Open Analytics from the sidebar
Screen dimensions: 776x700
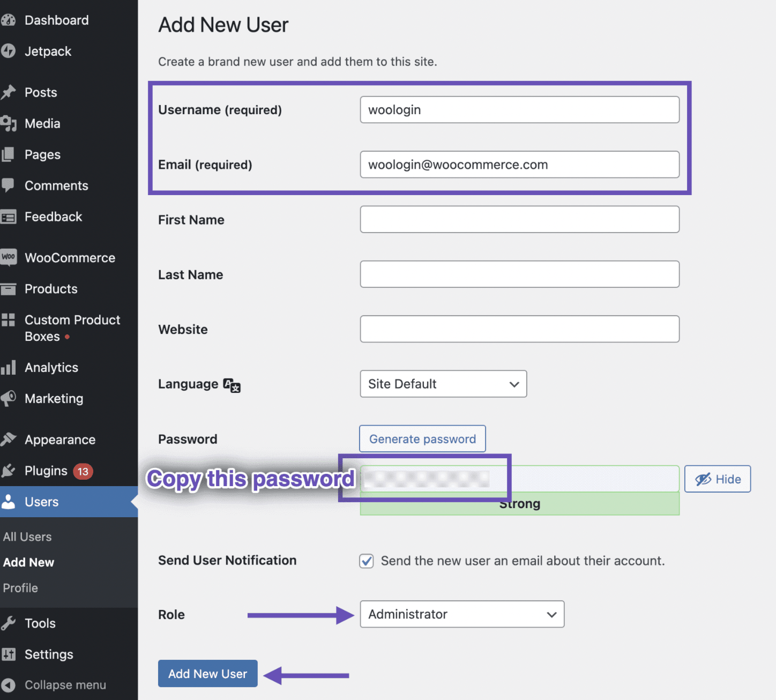pyautogui.click(x=51, y=367)
